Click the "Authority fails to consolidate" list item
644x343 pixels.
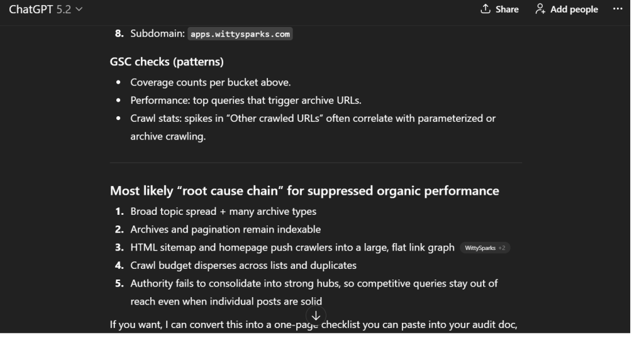[x=314, y=283]
